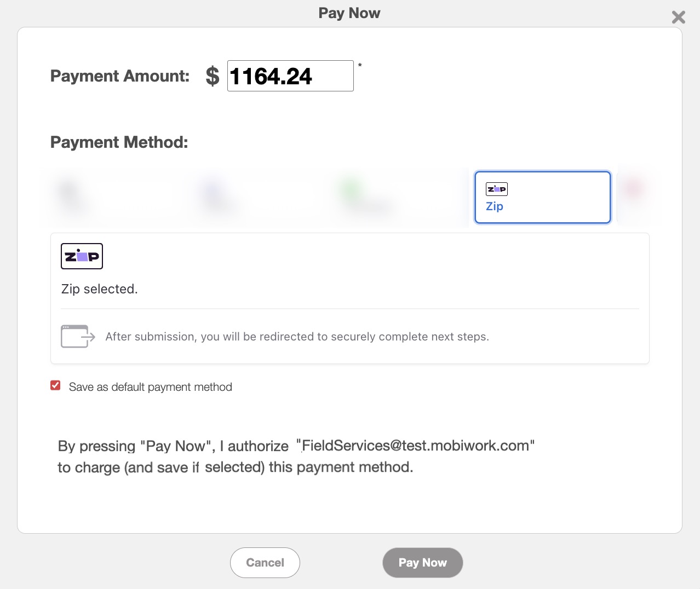Click the dollar sign symbol
The image size is (700, 589).
click(x=213, y=76)
